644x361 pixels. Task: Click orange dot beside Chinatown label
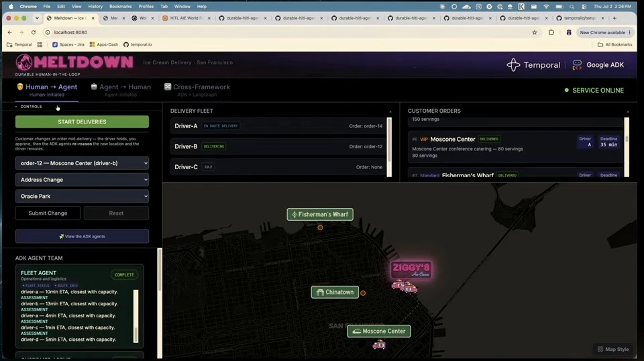click(x=363, y=293)
